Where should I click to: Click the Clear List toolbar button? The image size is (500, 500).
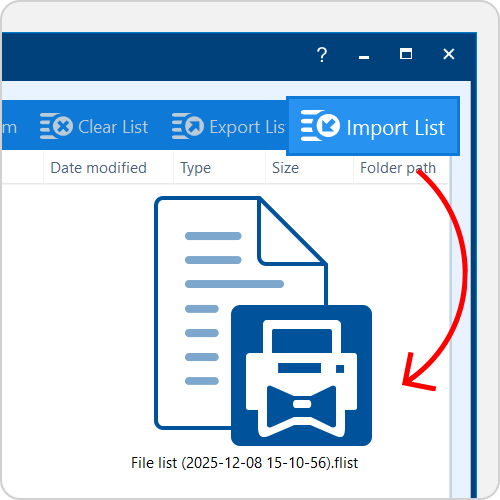(x=94, y=126)
